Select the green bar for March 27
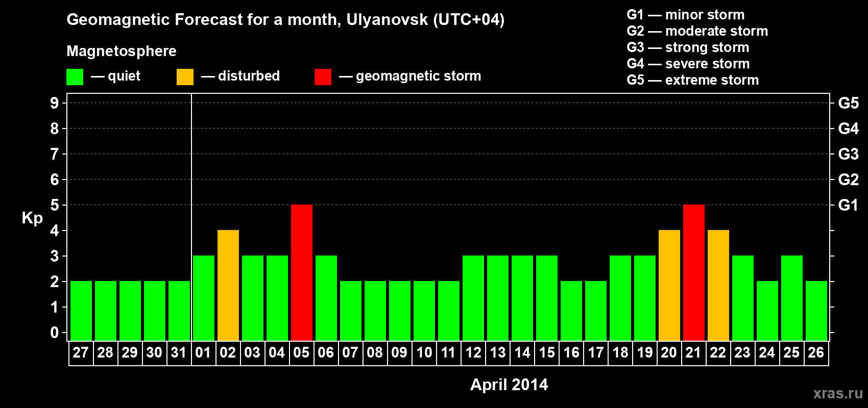 (81, 311)
